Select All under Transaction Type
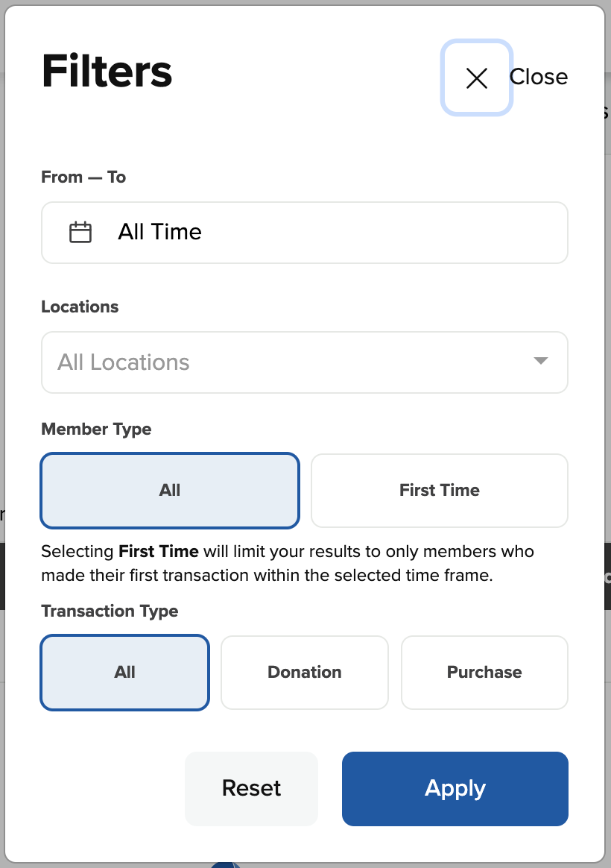611x868 pixels. 124,672
